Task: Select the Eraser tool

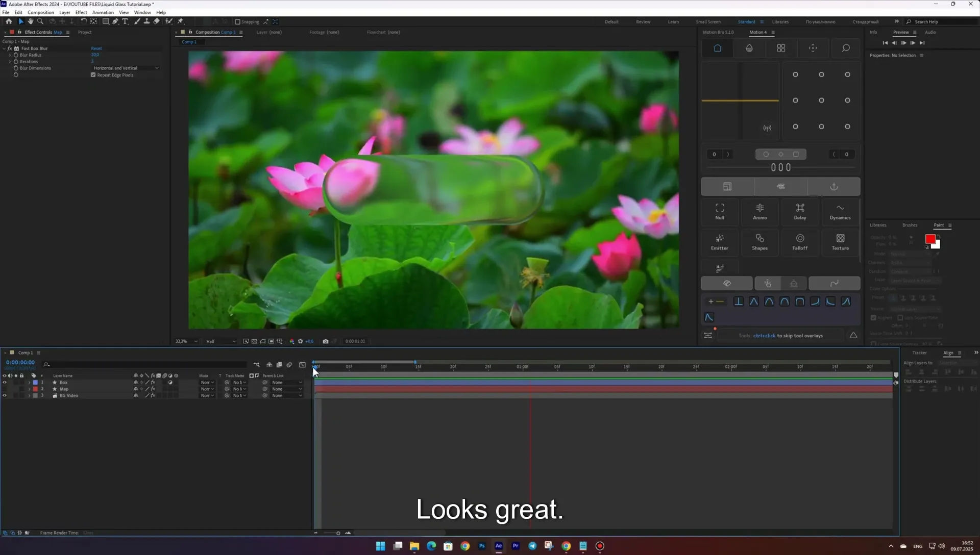Action: click(x=157, y=21)
